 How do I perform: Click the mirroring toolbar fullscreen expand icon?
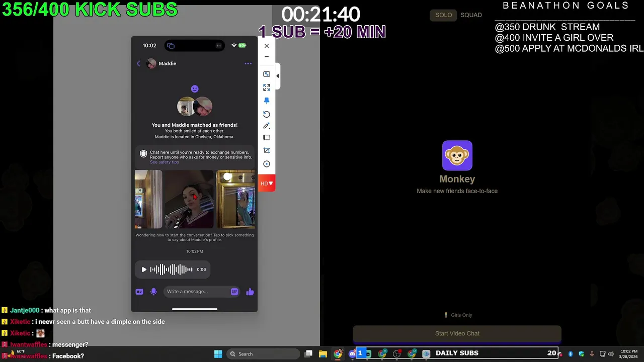point(267,87)
